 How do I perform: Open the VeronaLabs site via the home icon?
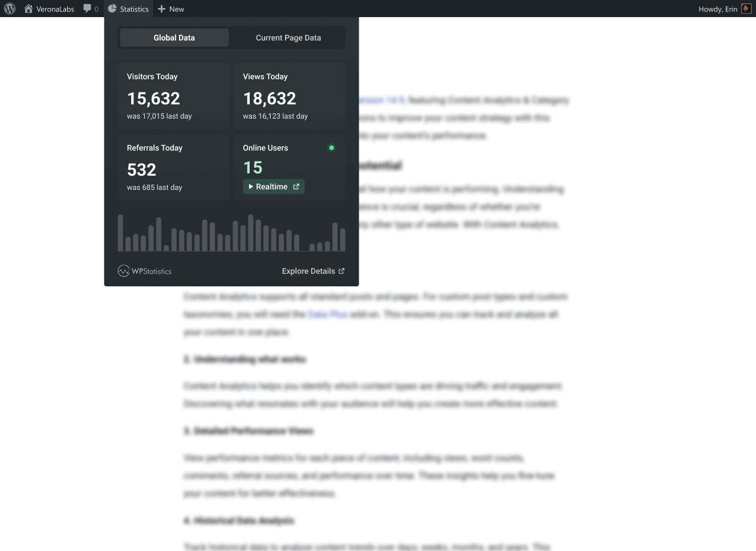point(49,9)
